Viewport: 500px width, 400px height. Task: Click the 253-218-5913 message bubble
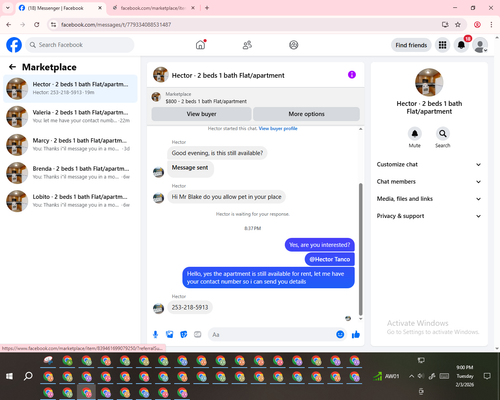190,307
